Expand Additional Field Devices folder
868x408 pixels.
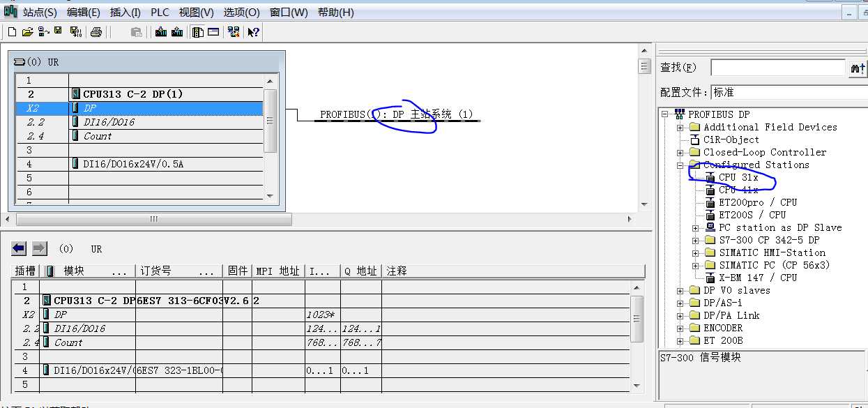point(680,127)
